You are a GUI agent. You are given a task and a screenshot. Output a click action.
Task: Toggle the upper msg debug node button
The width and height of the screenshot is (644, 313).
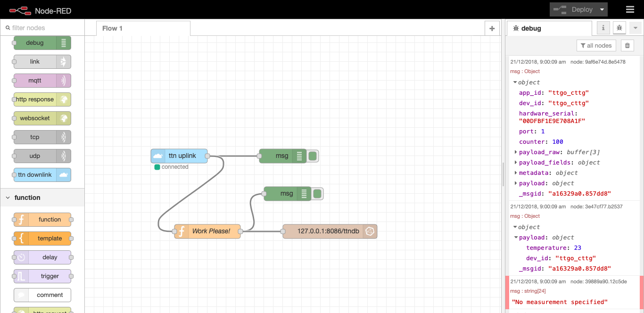click(x=313, y=156)
